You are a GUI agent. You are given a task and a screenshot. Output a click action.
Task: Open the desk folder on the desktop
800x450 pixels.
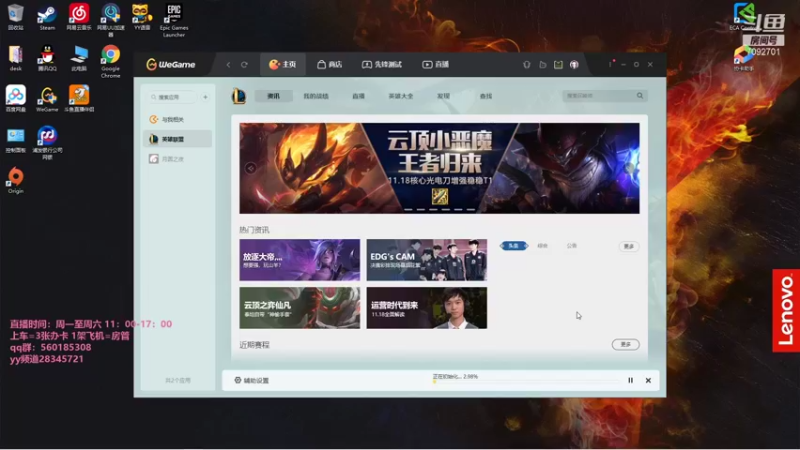15,58
